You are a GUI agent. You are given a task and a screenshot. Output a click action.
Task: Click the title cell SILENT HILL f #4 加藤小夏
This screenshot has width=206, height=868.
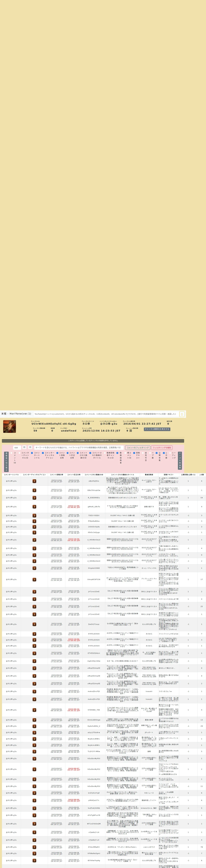click(122, 521)
